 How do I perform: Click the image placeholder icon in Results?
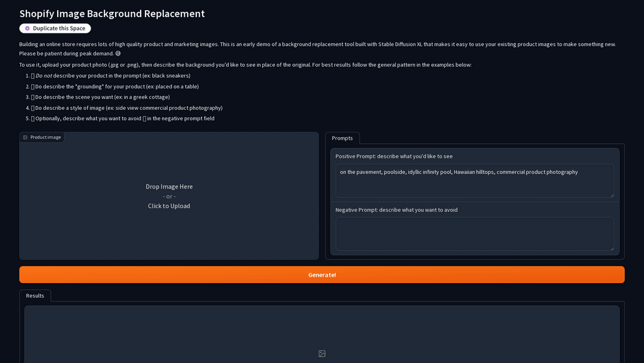point(322,353)
